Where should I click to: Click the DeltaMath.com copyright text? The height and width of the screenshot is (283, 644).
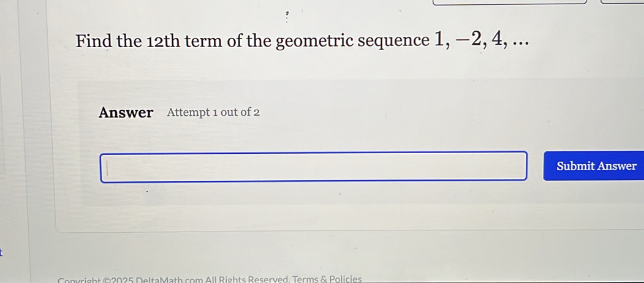pyautogui.click(x=159, y=279)
